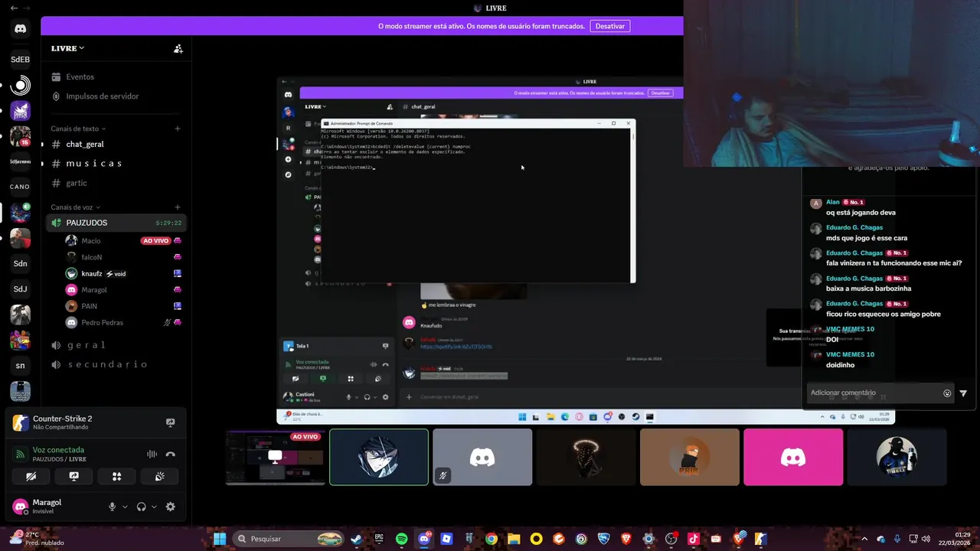Select the musicas text channel
The height and width of the screenshot is (551, 980).
(116, 163)
